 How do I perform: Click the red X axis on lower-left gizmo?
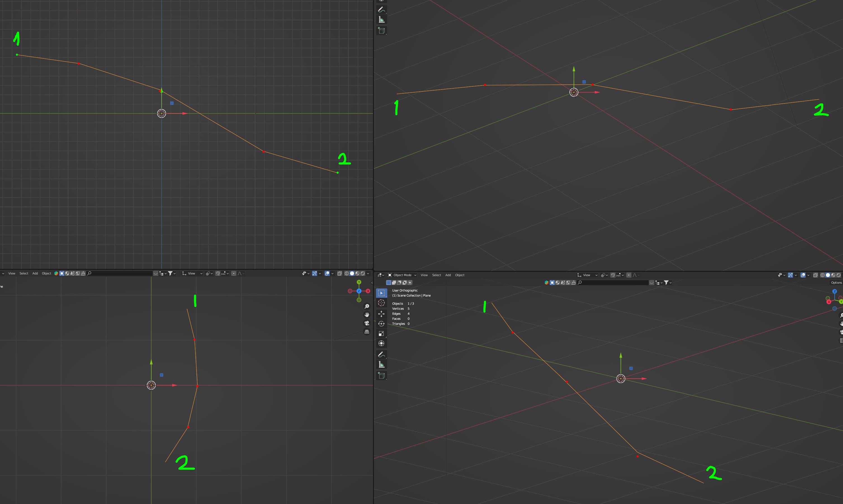pos(368,291)
